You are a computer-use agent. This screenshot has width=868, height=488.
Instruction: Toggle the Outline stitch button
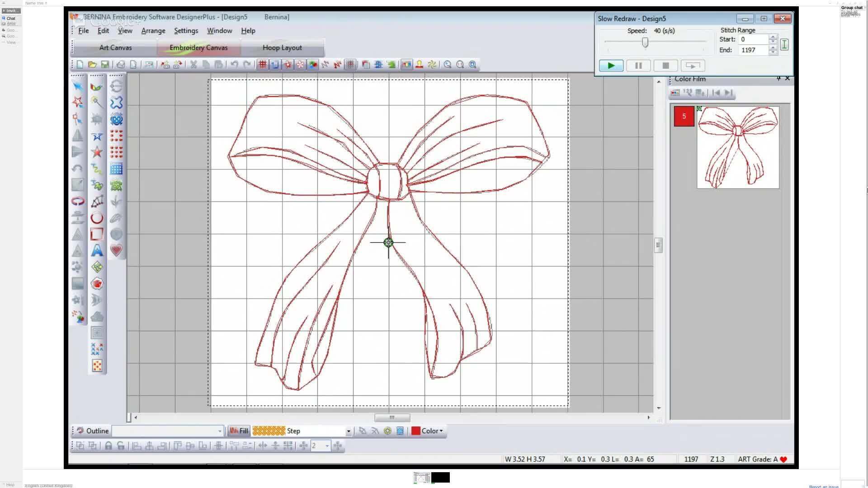coord(93,431)
